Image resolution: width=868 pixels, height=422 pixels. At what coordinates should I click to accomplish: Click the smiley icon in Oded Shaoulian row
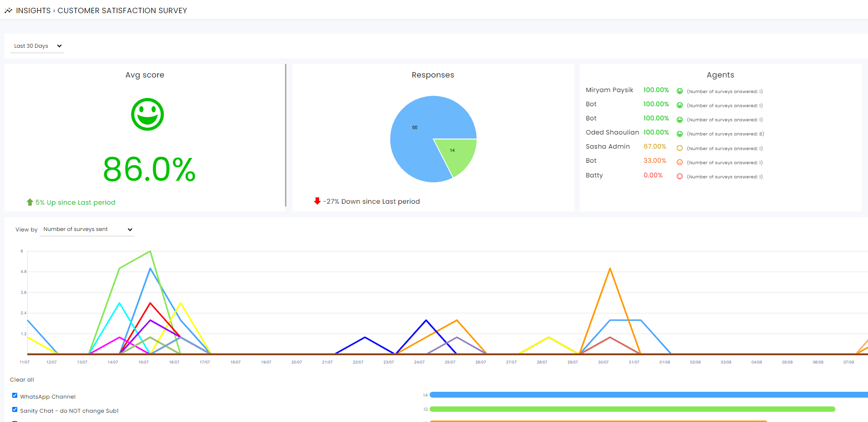[679, 134]
